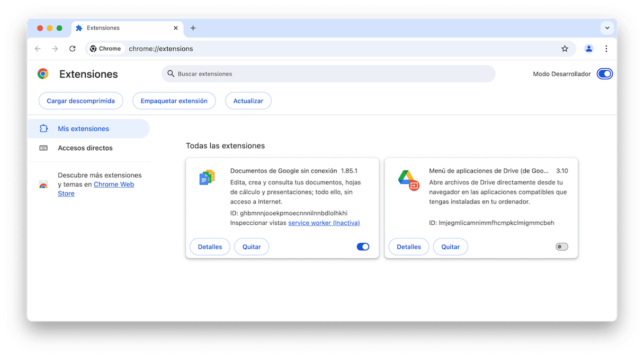This screenshot has width=644, height=357.
Task: Click the browser forward arrow
Action: (x=55, y=49)
